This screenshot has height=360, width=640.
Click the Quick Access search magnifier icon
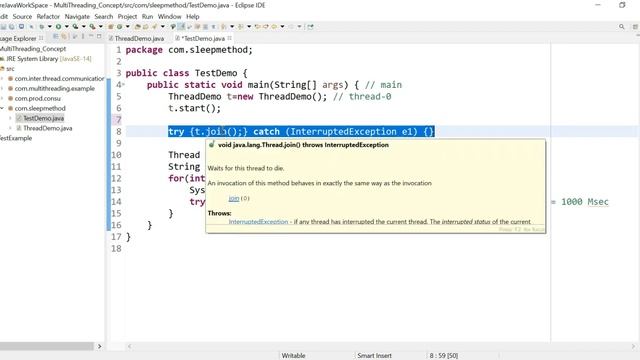(622, 27)
